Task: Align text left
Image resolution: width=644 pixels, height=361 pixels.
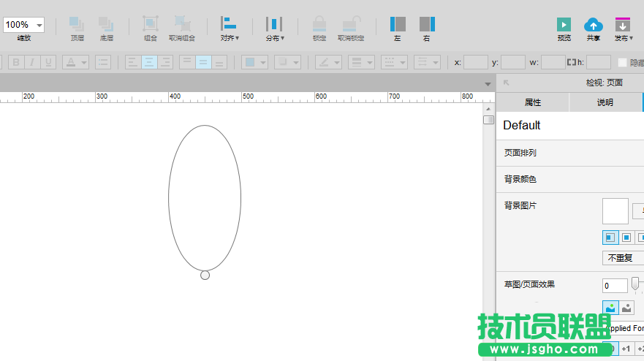Action: coord(133,62)
